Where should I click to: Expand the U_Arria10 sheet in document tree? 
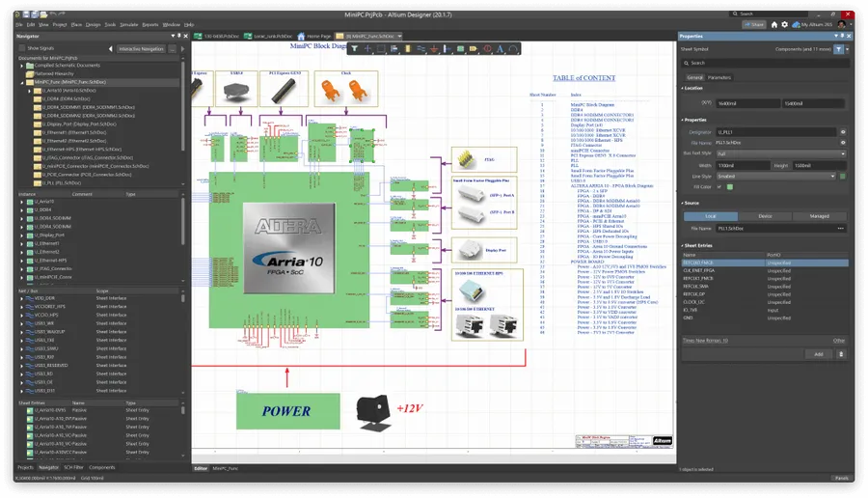[29, 91]
